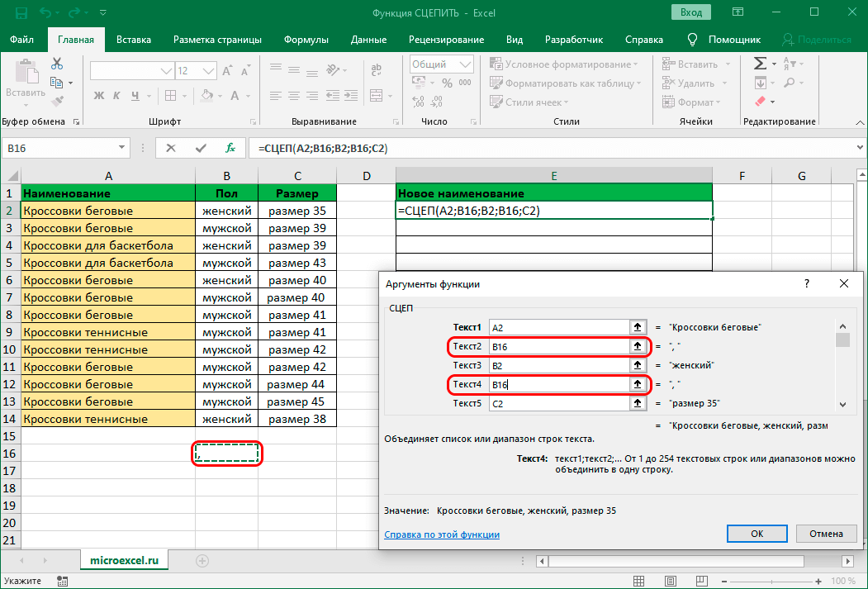The height and width of the screenshot is (589, 868).
Task: Click the Помощник lightbulb icon
Action: (692, 39)
